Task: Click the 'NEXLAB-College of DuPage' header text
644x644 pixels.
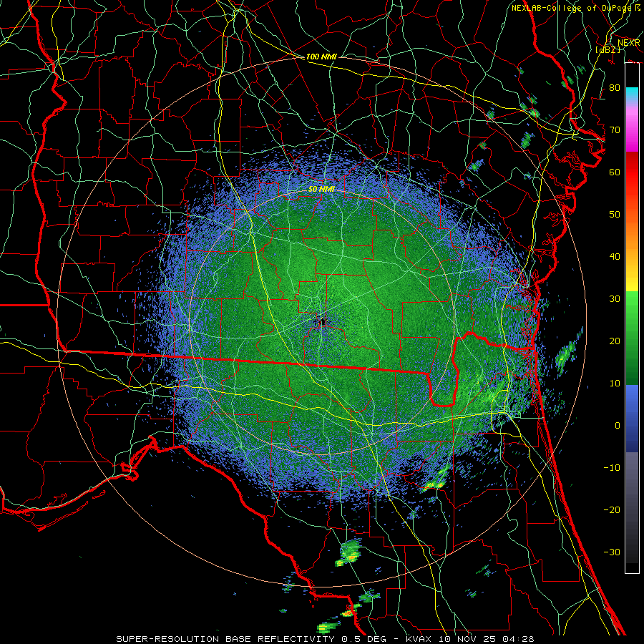Action: point(572,8)
